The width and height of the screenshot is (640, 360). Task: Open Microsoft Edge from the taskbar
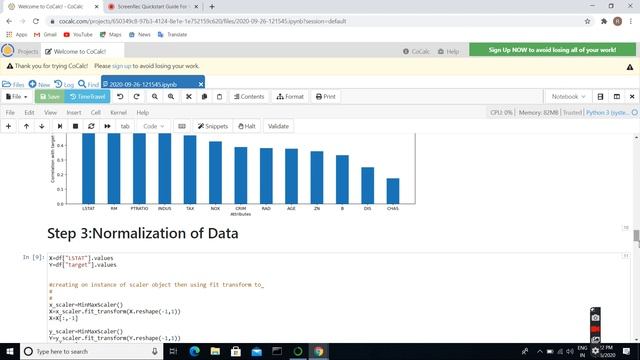click(194, 351)
